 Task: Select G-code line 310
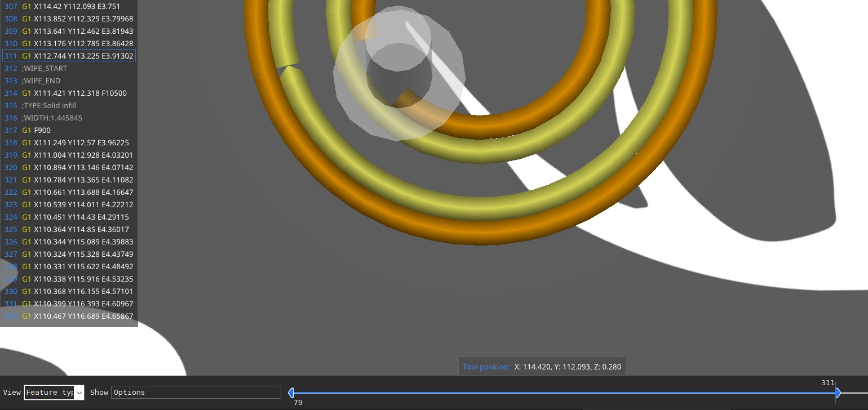(x=69, y=43)
